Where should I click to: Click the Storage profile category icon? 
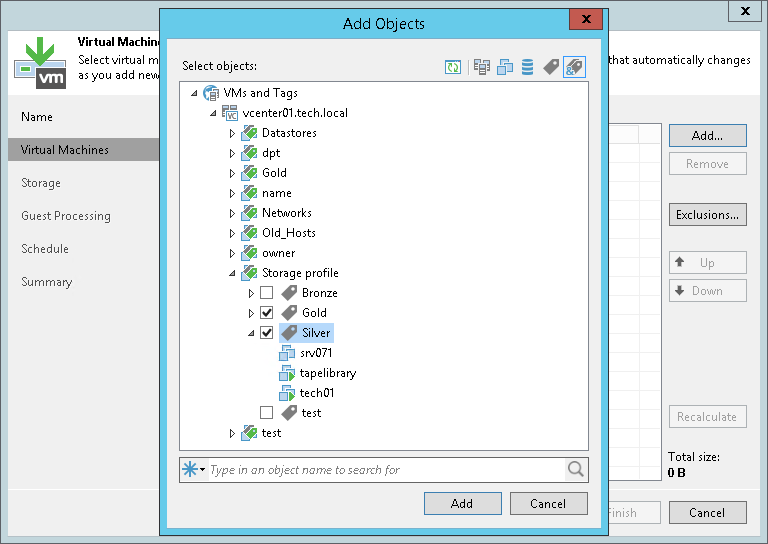249,273
